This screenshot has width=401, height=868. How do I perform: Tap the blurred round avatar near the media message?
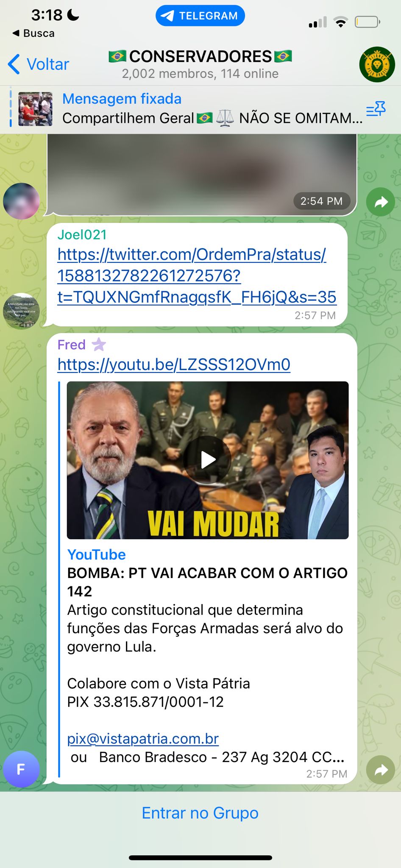[x=21, y=201]
